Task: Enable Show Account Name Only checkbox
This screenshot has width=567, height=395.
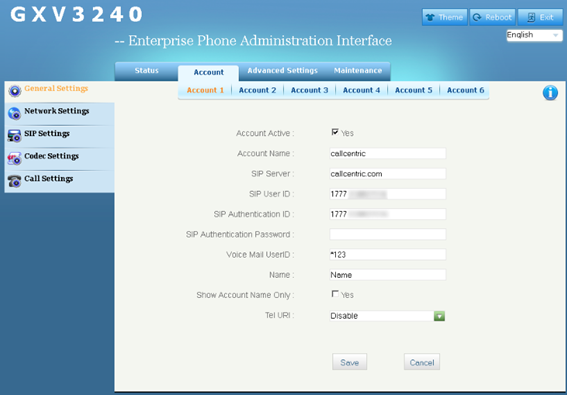Action: point(335,294)
